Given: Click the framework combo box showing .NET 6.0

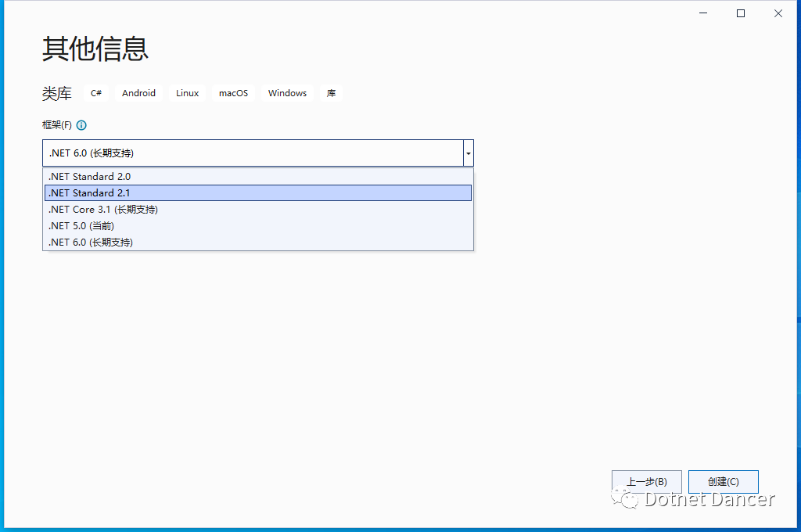Looking at the screenshot, I should tap(258, 153).
